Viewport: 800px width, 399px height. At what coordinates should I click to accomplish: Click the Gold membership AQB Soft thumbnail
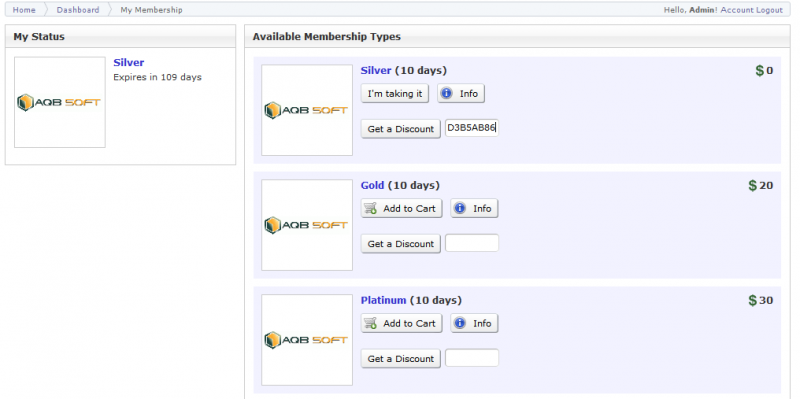click(x=307, y=225)
